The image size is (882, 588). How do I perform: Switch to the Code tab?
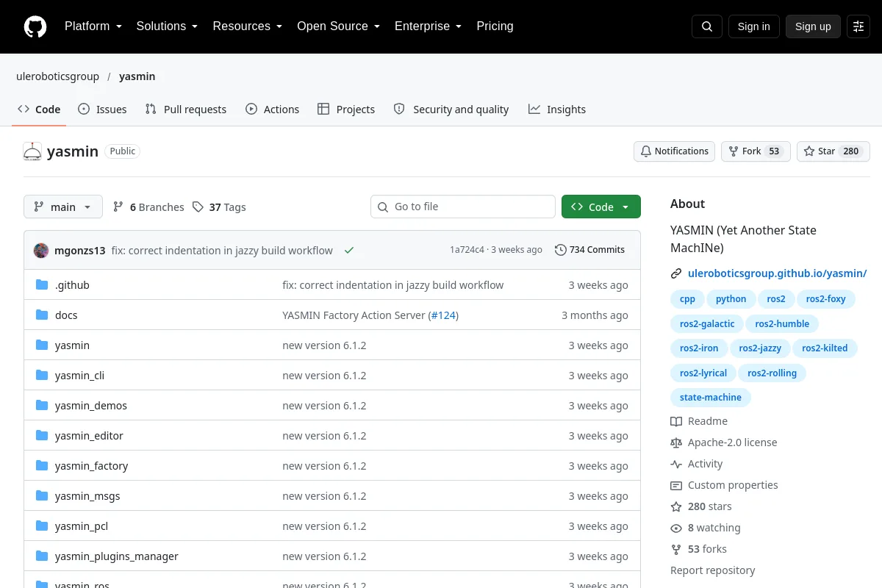point(40,110)
